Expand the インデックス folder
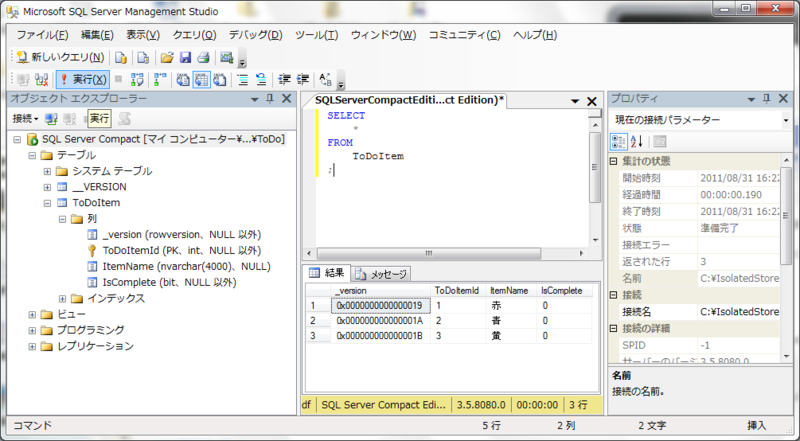 coord(62,299)
